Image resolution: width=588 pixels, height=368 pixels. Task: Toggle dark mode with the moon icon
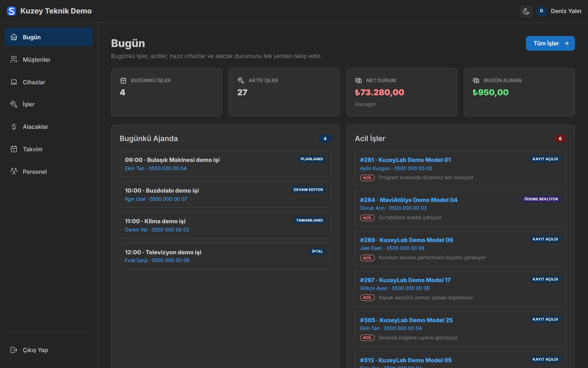click(526, 11)
